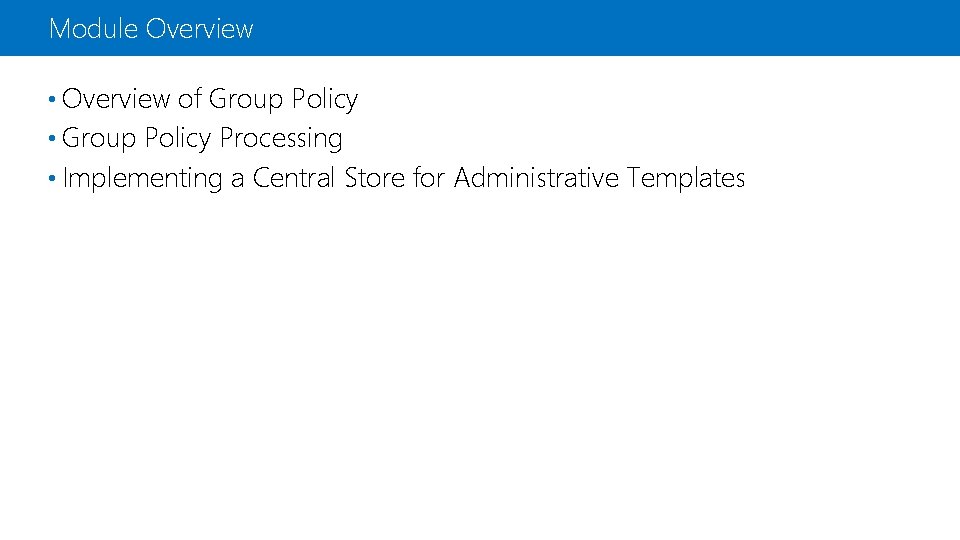Viewport: 960px width, 540px height.
Task: Click the word "Templates" in the third bullet
Action: tap(686, 179)
